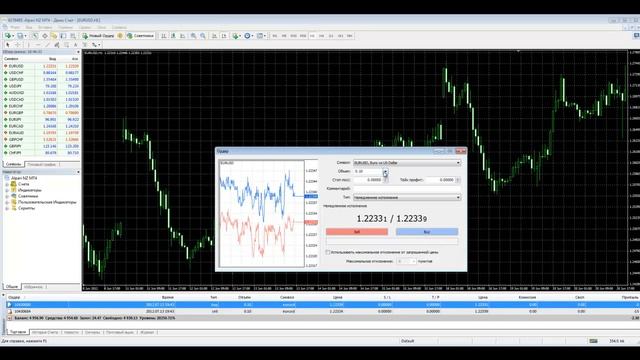Open the Вид menu
This screenshot has width=640, height=360.
tap(29, 27)
